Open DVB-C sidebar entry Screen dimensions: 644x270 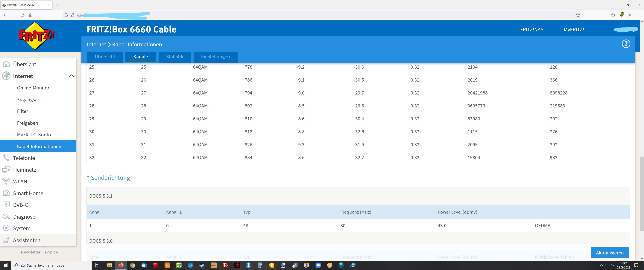coord(20,205)
